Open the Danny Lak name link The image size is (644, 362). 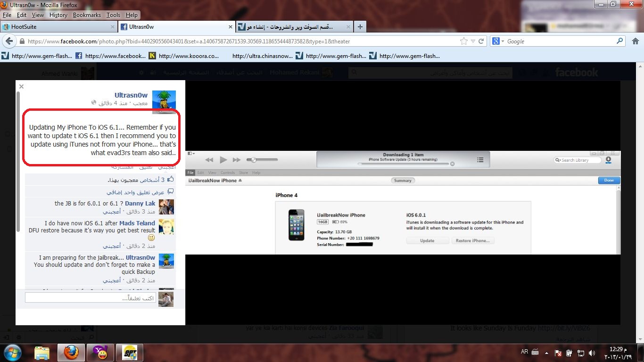[x=140, y=204]
